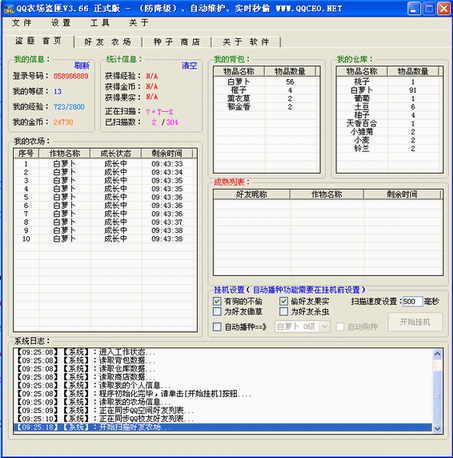
Task: Select farm row 8 with time 09:43:37
Action: 104,222
